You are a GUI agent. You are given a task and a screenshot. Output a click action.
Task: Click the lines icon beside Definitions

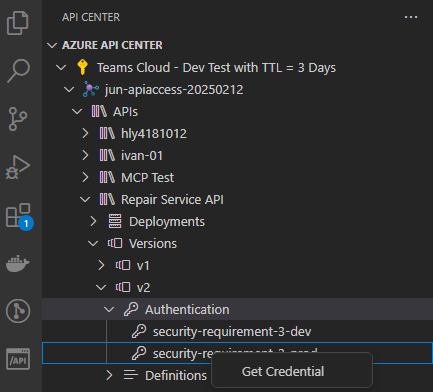(131, 375)
